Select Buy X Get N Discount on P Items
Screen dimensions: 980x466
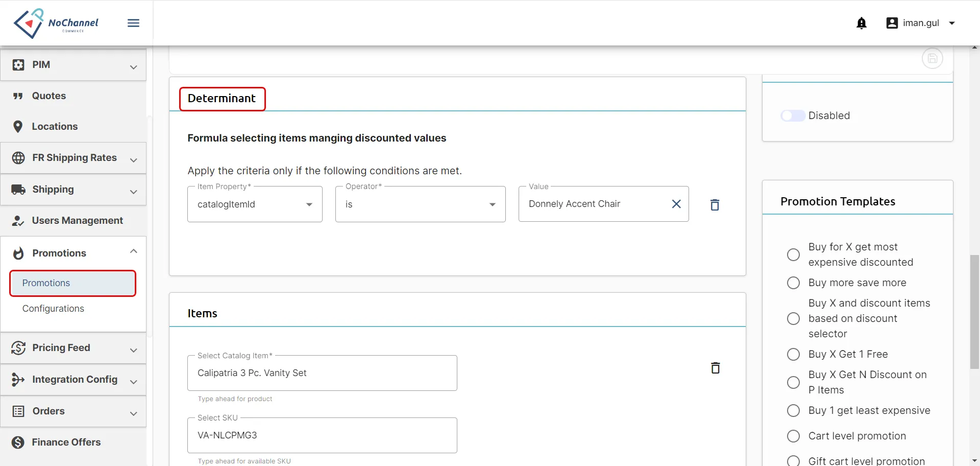[793, 382]
